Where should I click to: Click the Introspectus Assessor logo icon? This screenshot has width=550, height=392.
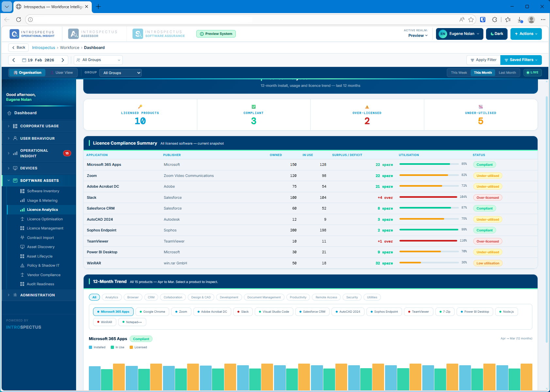[x=73, y=34]
